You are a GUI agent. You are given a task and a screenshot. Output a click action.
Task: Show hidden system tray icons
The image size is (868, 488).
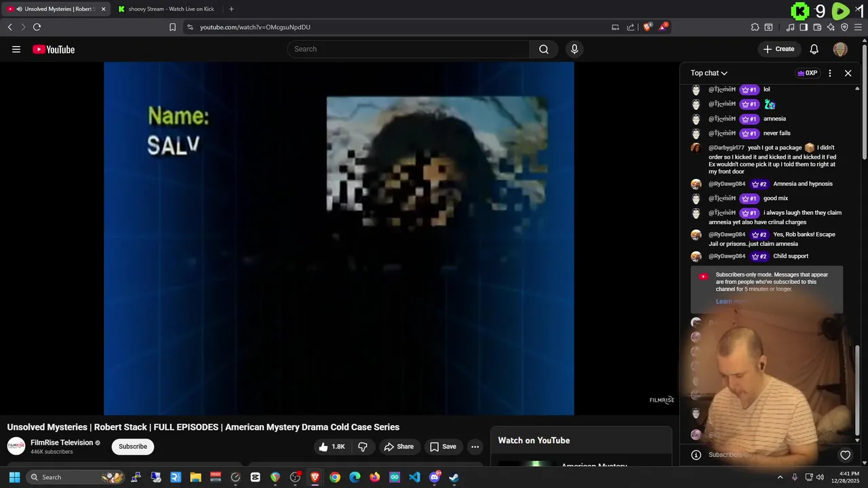pyautogui.click(x=780, y=477)
